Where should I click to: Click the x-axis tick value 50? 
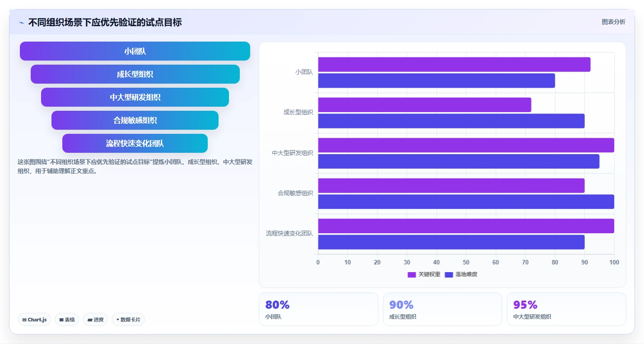point(466,262)
